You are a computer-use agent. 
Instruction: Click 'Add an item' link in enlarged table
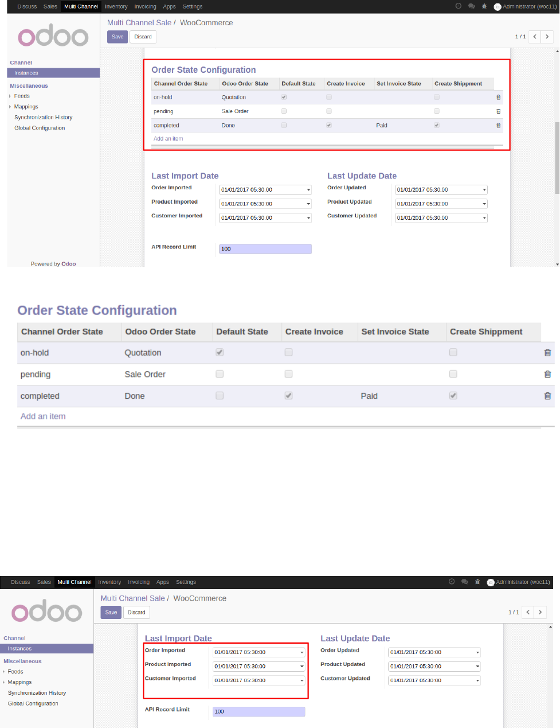(x=43, y=416)
